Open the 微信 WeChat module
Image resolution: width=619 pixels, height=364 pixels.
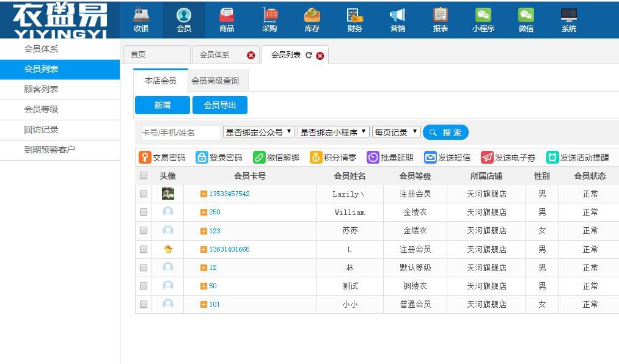coord(526,20)
